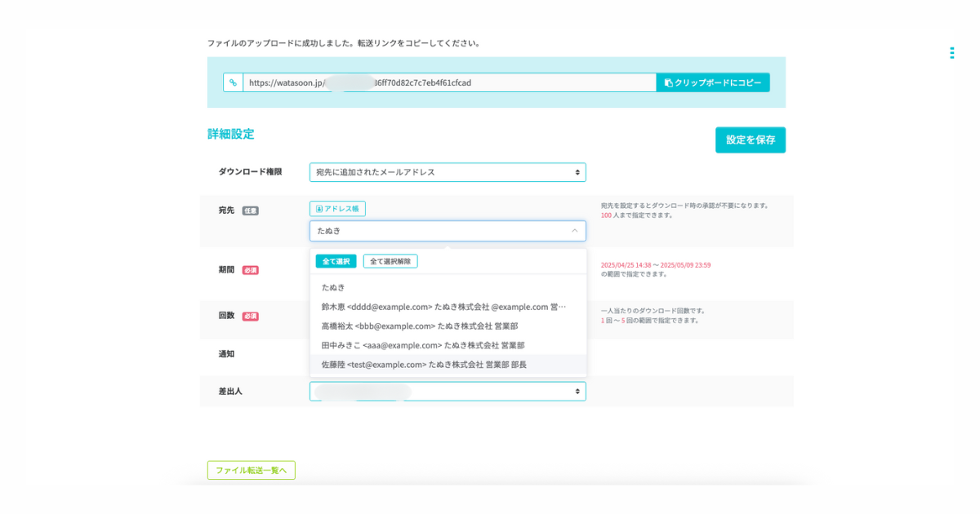Screen dimensions: 980x514
Task: Select 高橋裕太 bbb@example.com entry
Action: [x=448, y=326]
